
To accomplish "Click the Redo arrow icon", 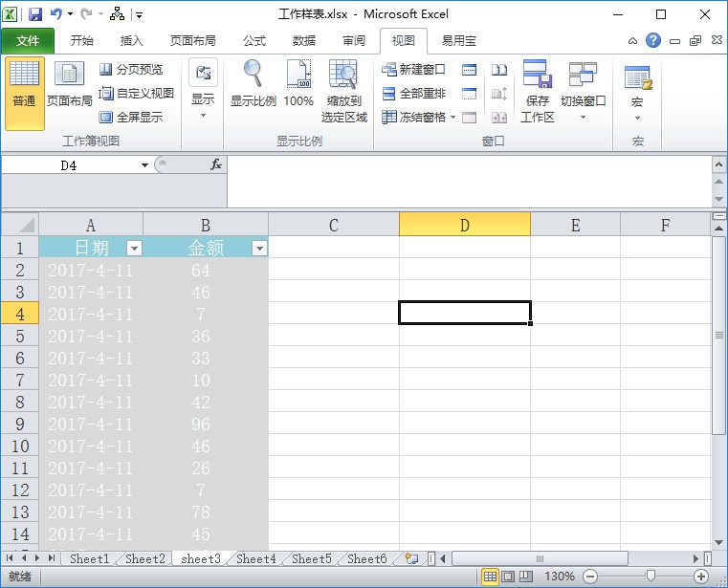I will (x=86, y=14).
